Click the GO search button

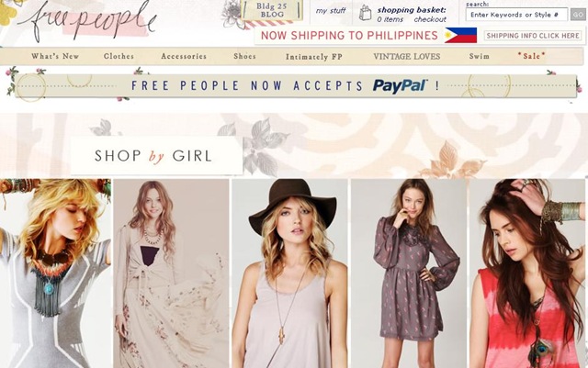[578, 15]
